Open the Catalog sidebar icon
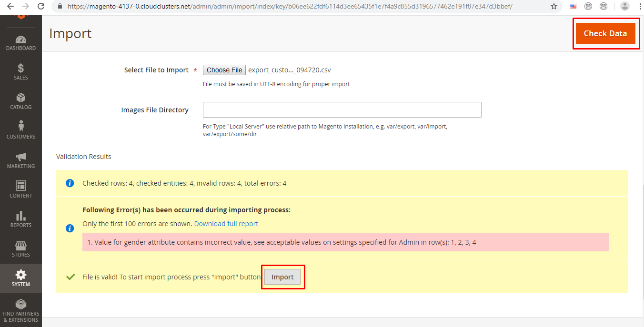Viewport: 644px width, 327px height. click(x=20, y=101)
